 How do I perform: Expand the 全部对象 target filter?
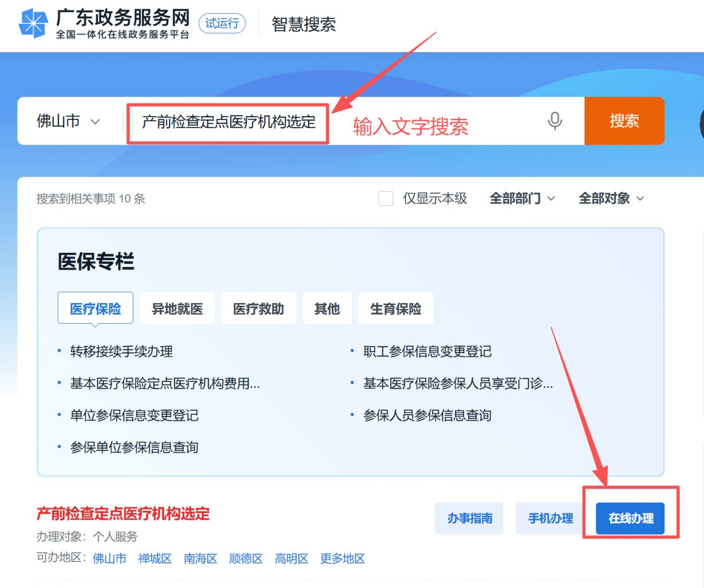coord(611,198)
